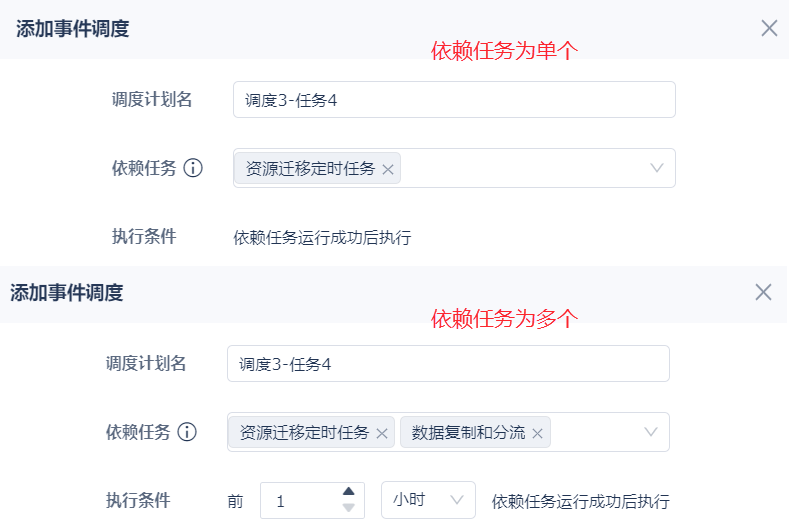Decrease the 执行条件 number with down arrow
The width and height of the screenshot is (789, 529).
349,508
